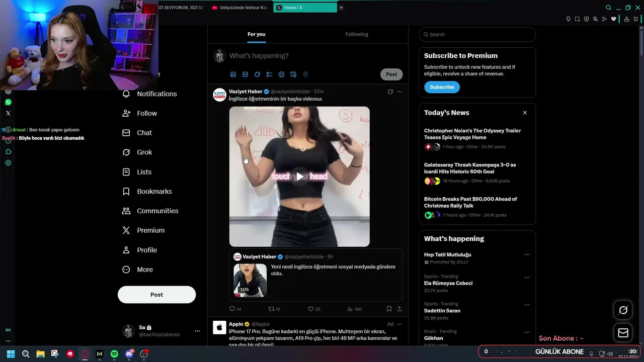This screenshot has width=644, height=362.
Task: Open Lists from the sidebar
Action: [137, 172]
